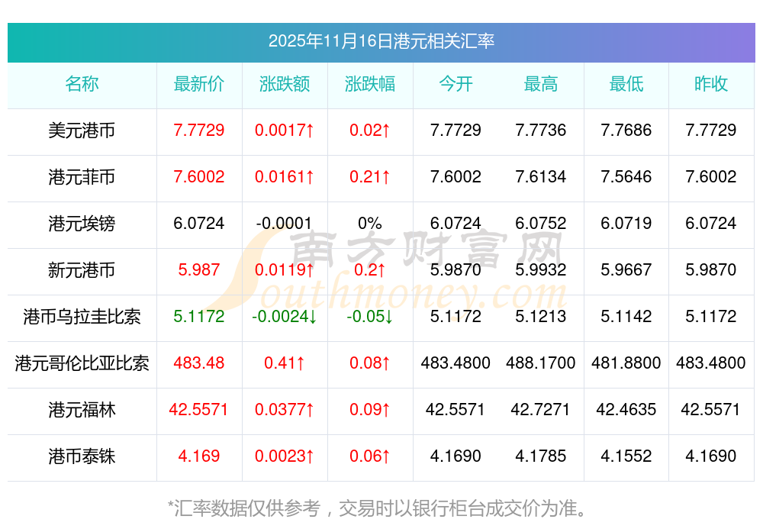Click the 港元菲币 row name
763x532 pixels.
(x=82, y=176)
